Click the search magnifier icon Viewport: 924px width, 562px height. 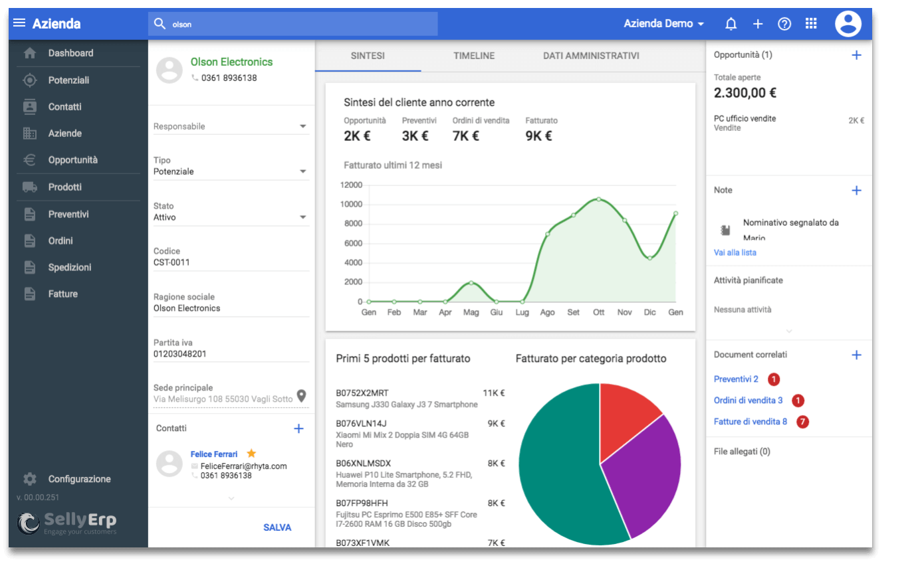(x=160, y=24)
